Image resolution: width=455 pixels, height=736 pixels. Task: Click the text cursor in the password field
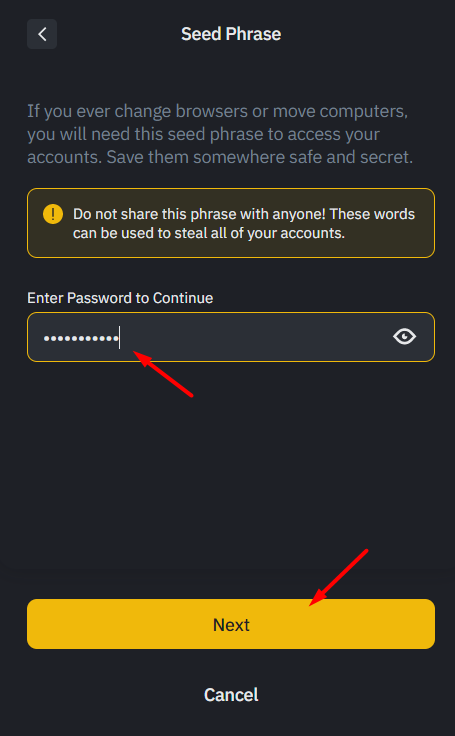point(119,337)
